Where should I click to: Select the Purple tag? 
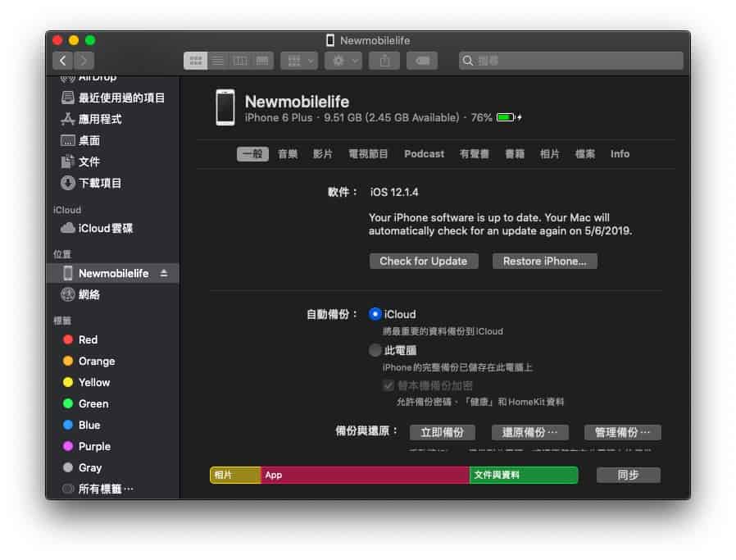click(87, 446)
